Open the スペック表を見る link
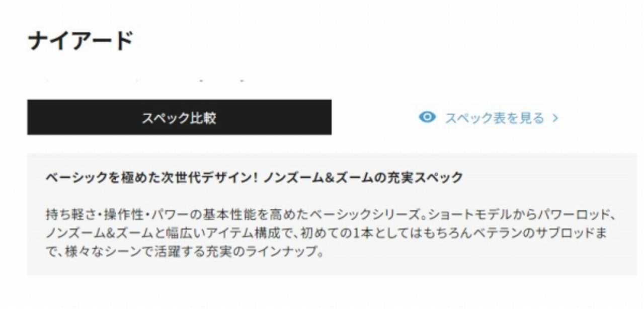This screenshot has height=309, width=644. pyautogui.click(x=494, y=118)
